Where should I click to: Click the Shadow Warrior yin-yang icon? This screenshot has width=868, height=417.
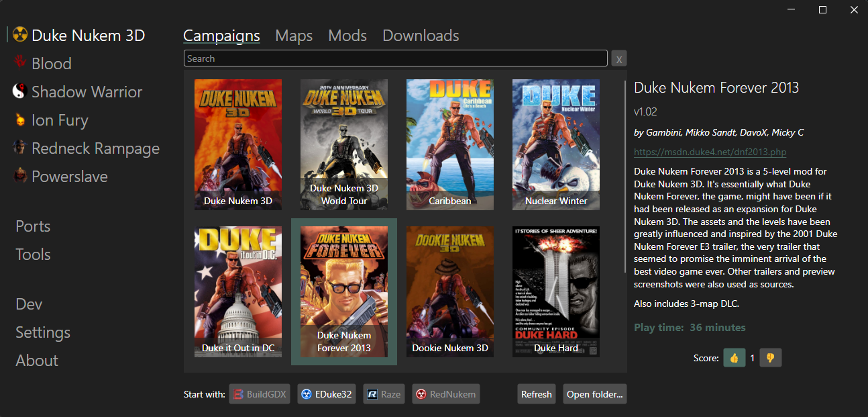20,91
